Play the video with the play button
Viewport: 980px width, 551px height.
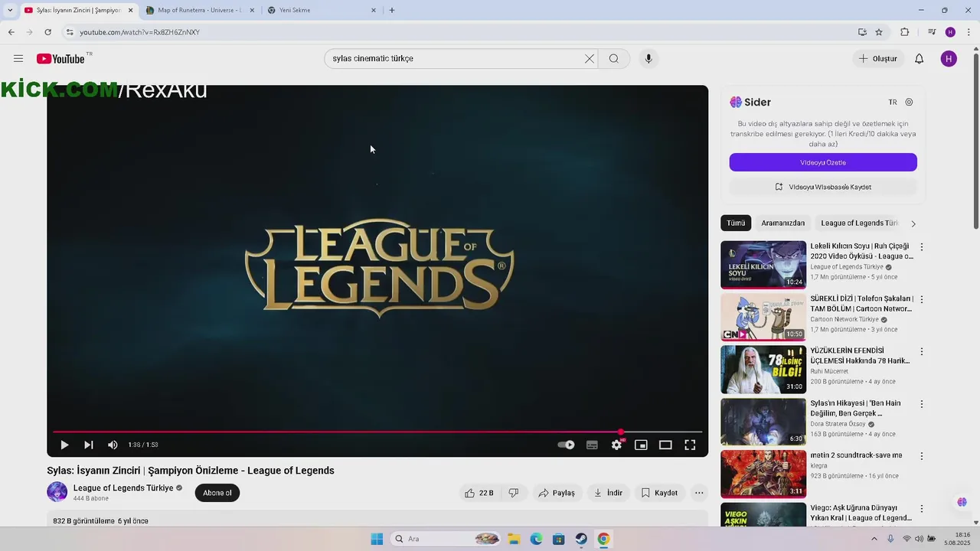64,445
